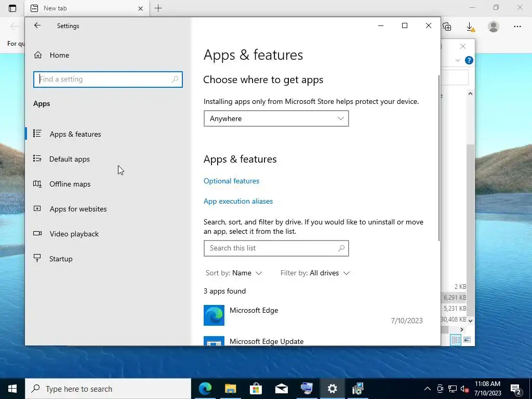Go back using the Settings back arrow
This screenshot has width=532, height=399.
pos(37,25)
